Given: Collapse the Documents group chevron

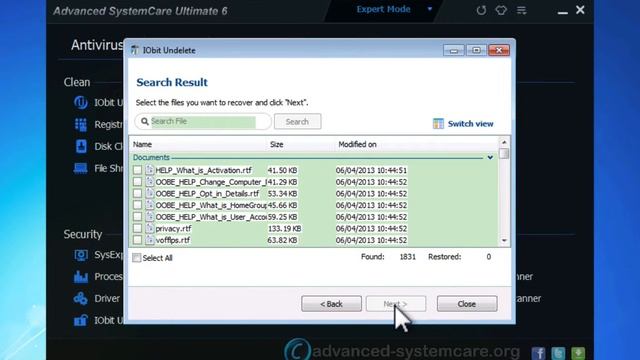Looking at the screenshot, I should click(x=490, y=158).
